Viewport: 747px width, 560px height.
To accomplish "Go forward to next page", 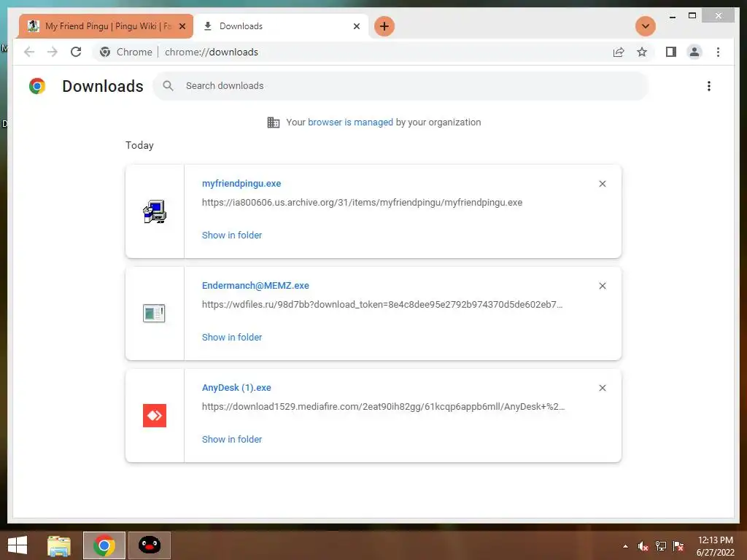I will 53,52.
